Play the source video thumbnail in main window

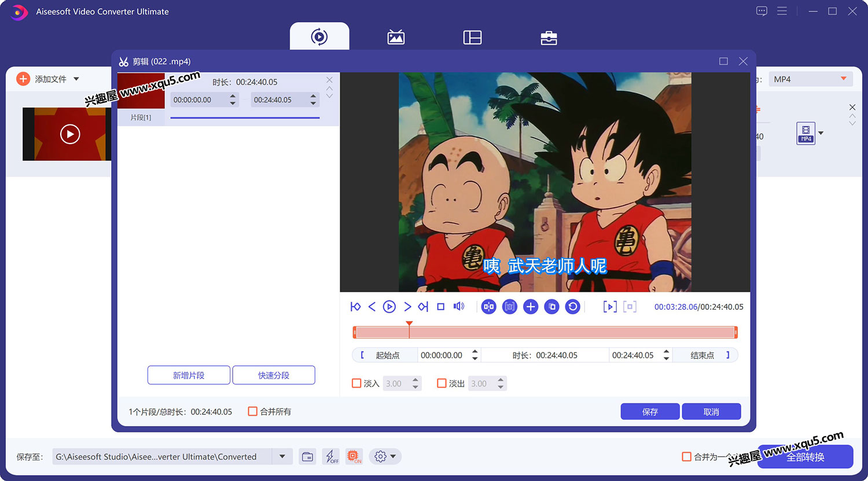(x=70, y=134)
